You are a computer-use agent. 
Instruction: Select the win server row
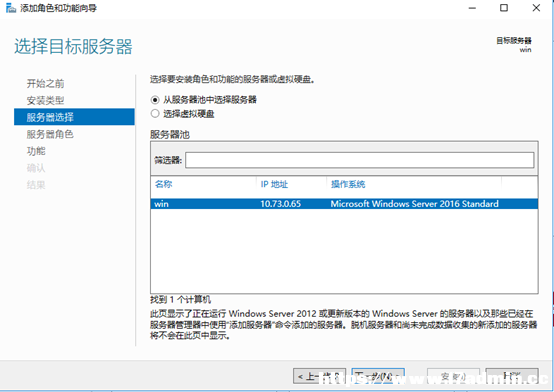coord(344,204)
